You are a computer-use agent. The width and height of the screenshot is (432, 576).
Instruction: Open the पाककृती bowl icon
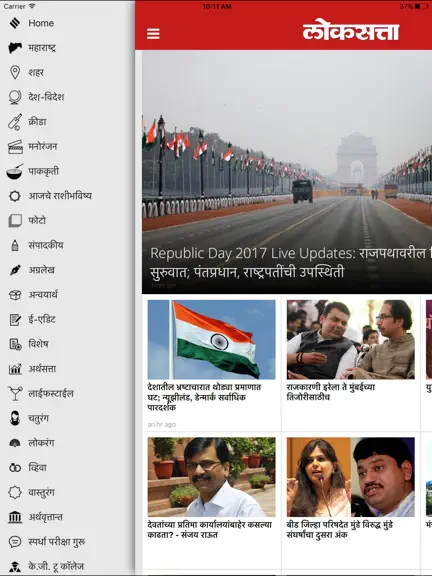pos(15,172)
